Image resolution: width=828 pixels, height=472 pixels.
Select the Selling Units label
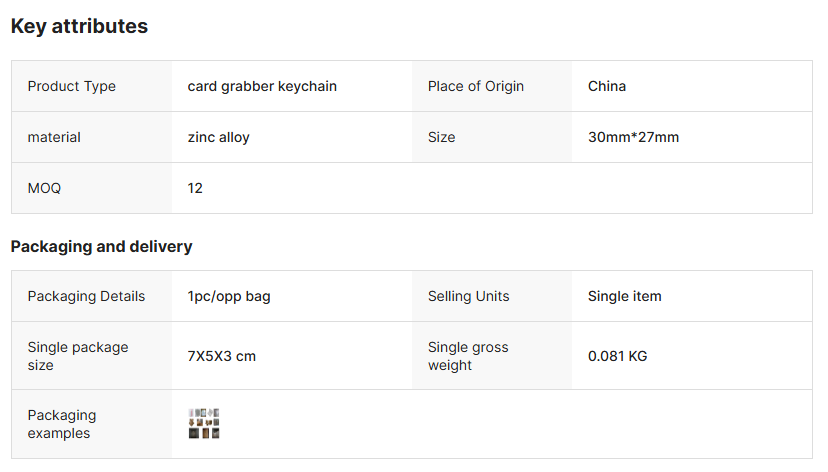468,296
